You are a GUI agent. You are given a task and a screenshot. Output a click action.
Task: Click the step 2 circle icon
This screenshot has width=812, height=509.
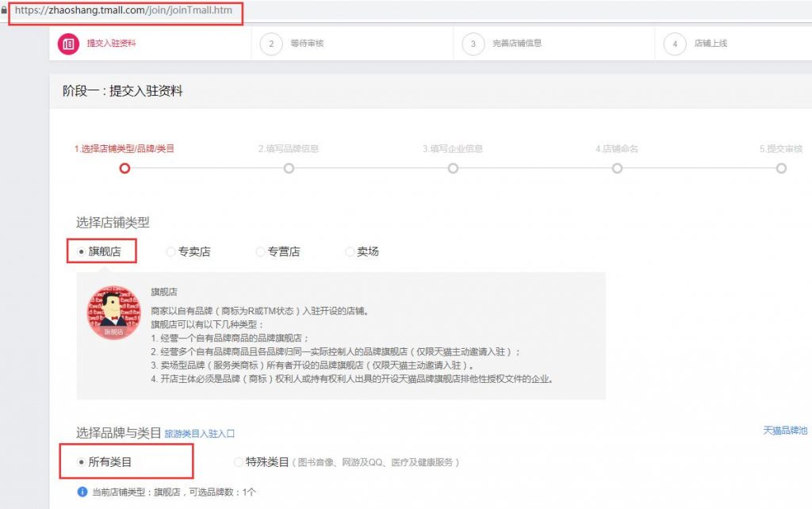tap(271, 44)
